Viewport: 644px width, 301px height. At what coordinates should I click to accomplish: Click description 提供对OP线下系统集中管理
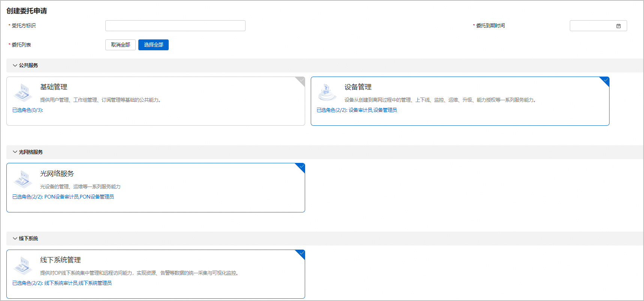140,273
